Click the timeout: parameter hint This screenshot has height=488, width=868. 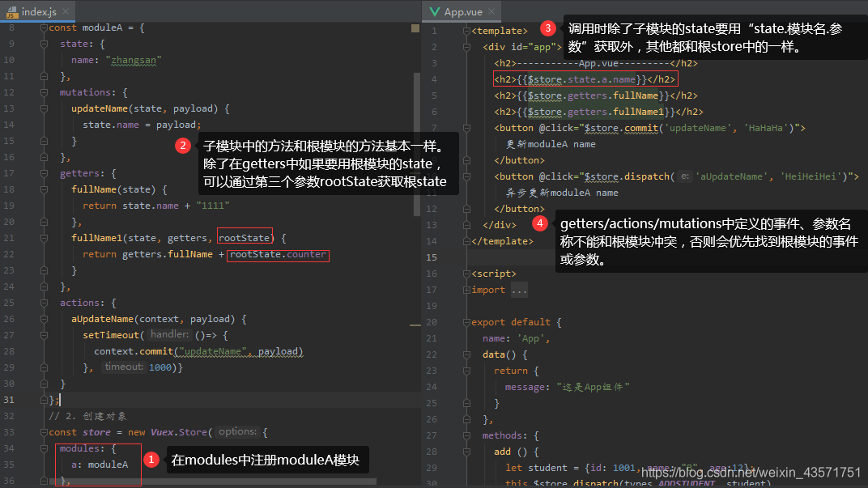click(x=124, y=367)
